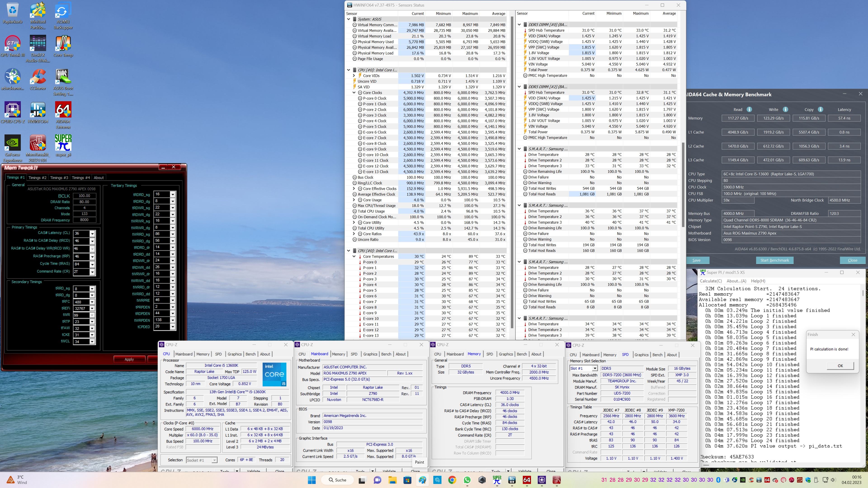
Task: Open the Bench tab in first CPU-Z window
Action: (x=250, y=354)
